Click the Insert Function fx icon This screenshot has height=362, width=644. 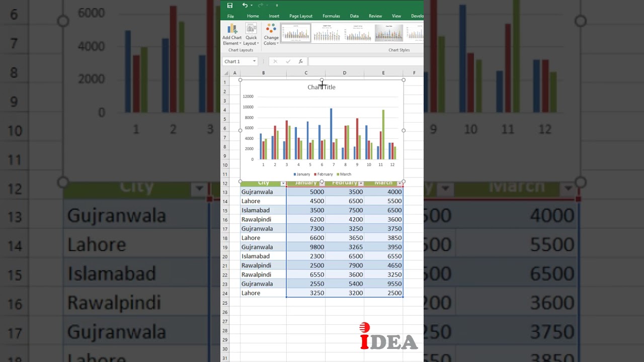(x=300, y=61)
